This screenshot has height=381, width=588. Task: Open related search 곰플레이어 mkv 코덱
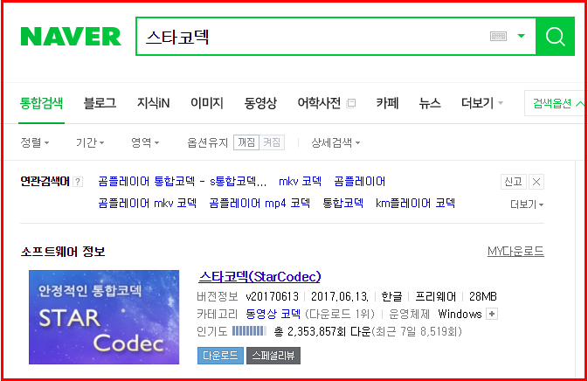[x=148, y=204]
